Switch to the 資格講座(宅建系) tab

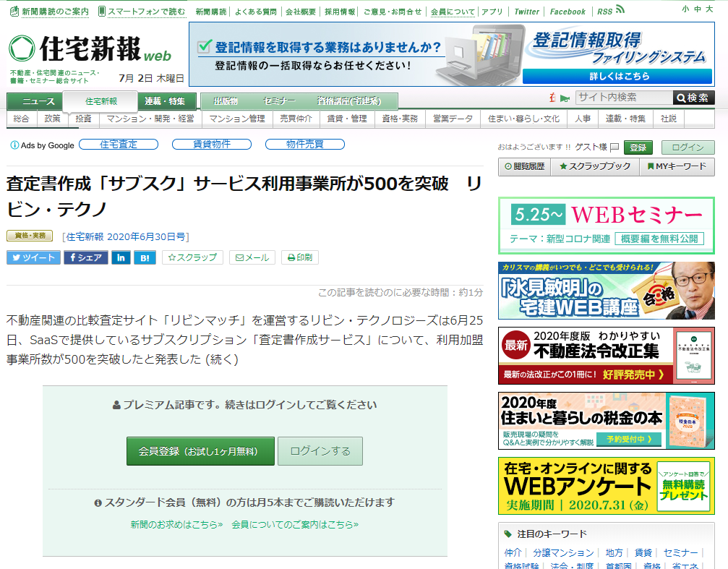348,100
